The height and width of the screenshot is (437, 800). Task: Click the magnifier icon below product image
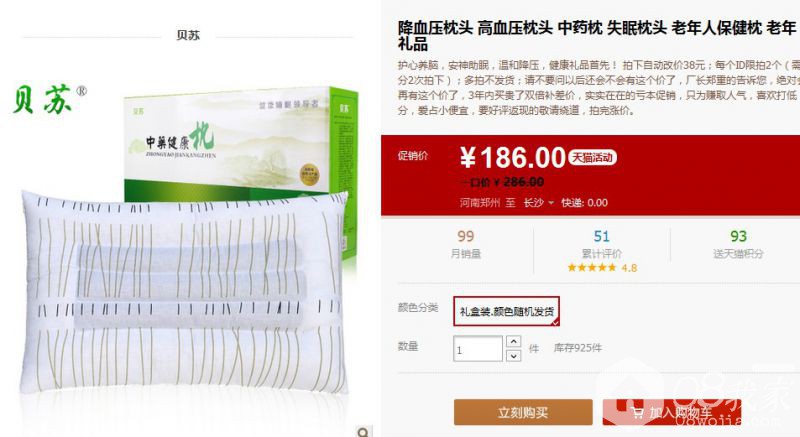(x=363, y=431)
